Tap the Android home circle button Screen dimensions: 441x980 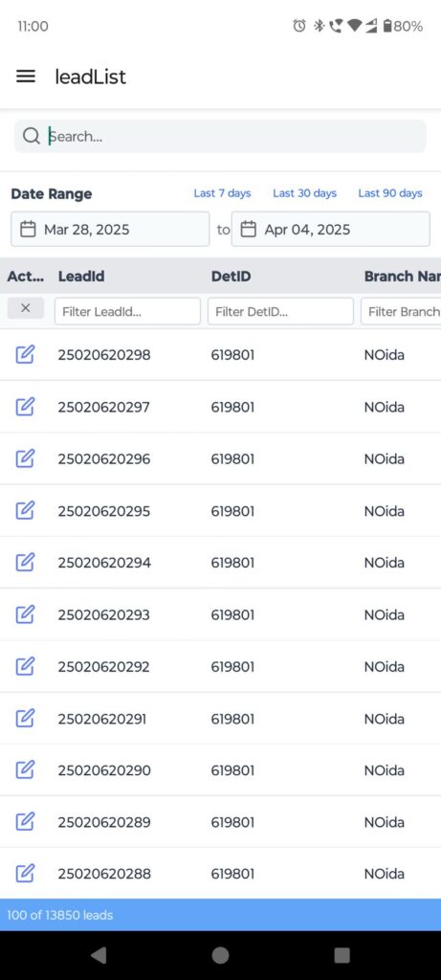point(220,955)
